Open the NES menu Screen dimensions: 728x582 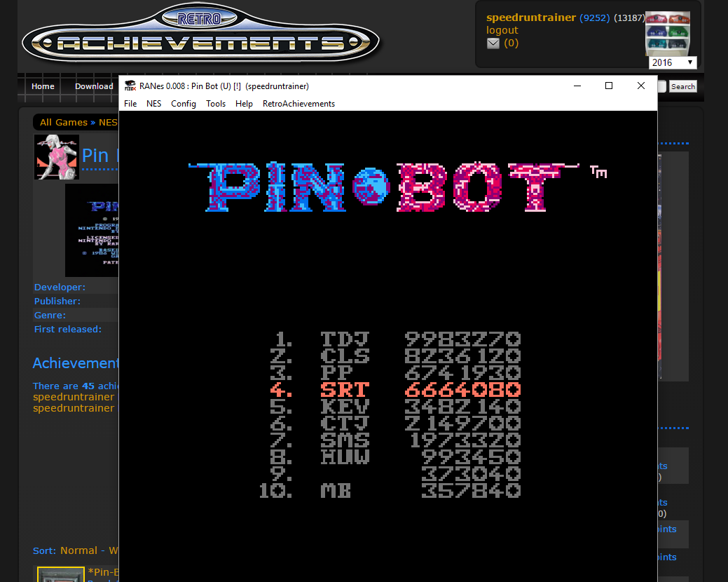(x=153, y=104)
